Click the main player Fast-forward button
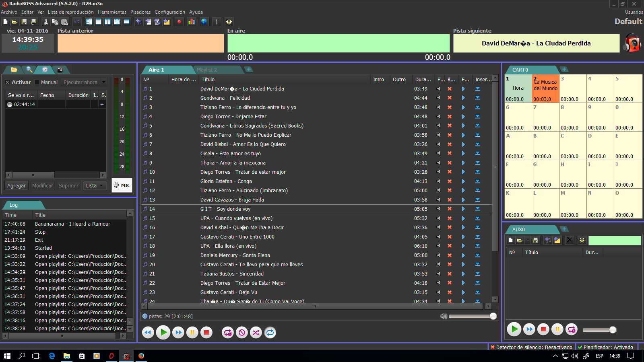Screen dimensions: 644x362 point(178,332)
